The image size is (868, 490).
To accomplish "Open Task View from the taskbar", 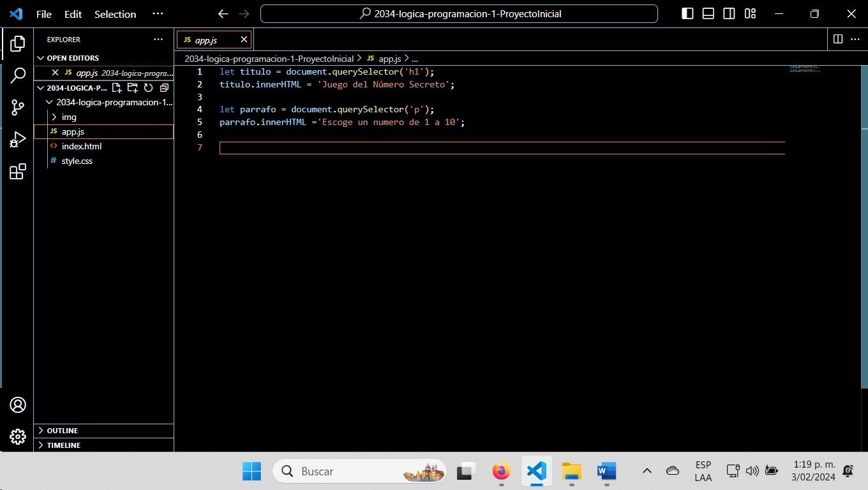I will pos(467,471).
